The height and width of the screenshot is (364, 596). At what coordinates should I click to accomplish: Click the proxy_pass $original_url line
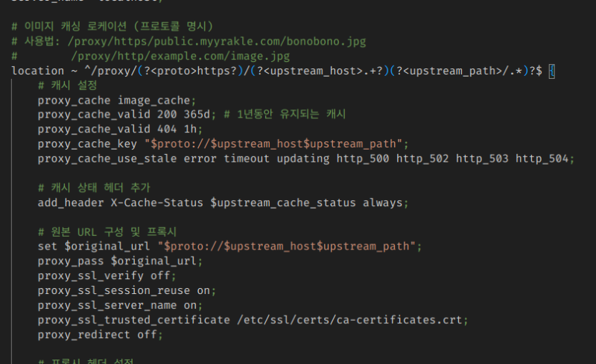pyautogui.click(x=120, y=261)
